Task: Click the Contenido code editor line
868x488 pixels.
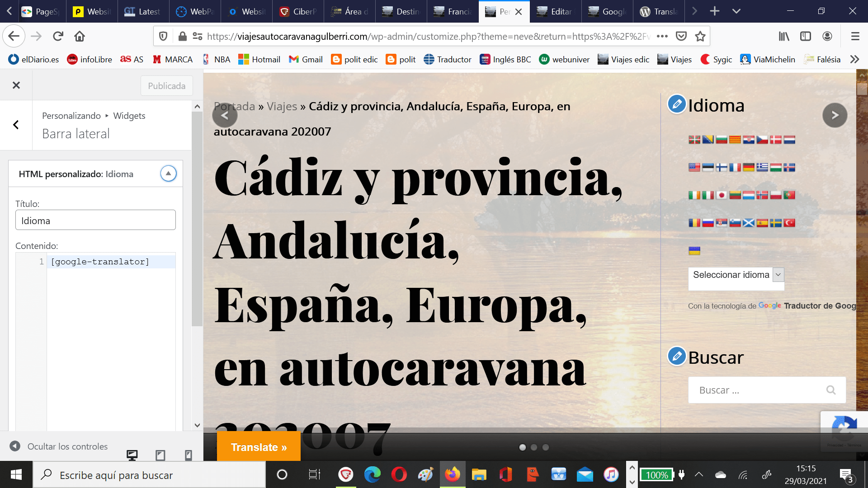Action: [111, 262]
